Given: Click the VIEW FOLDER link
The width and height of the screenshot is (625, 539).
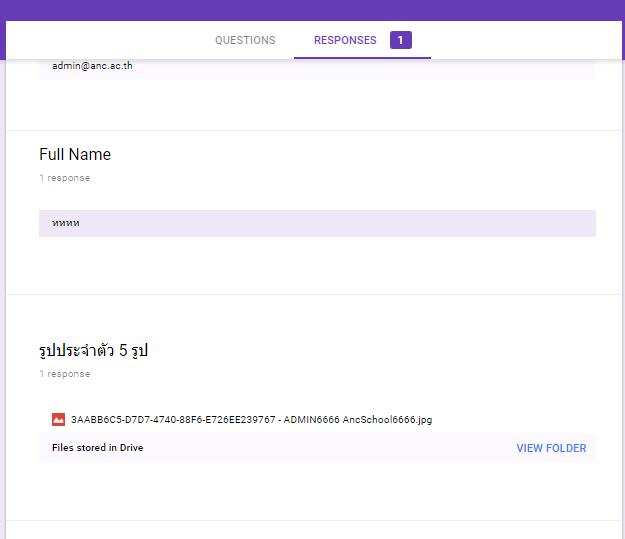Looking at the screenshot, I should tap(551, 448).
